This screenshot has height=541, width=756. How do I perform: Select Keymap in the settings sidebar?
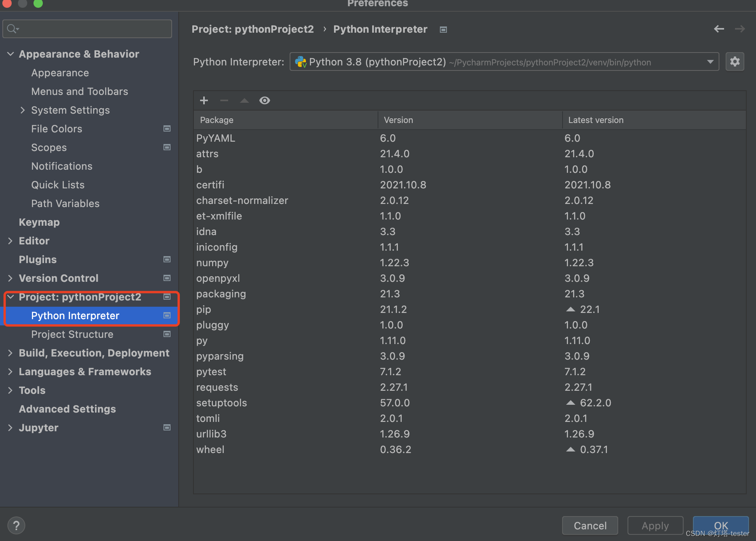[39, 222]
